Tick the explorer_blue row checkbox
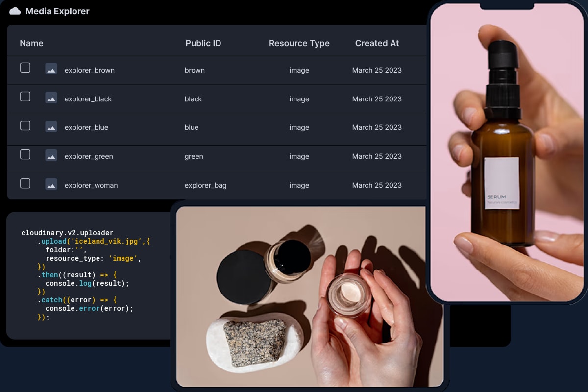 25,125
